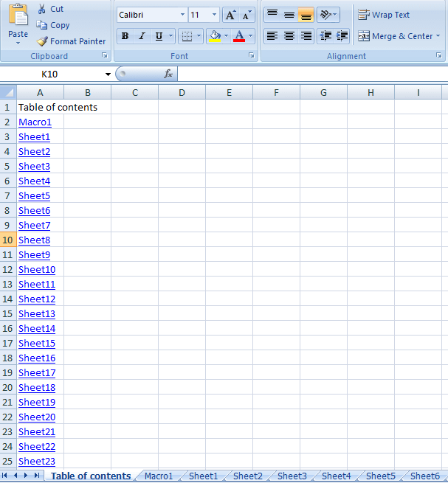Switch to the Sheet4 sheet tab
The width and height of the screenshot is (448, 483).
[336, 476]
